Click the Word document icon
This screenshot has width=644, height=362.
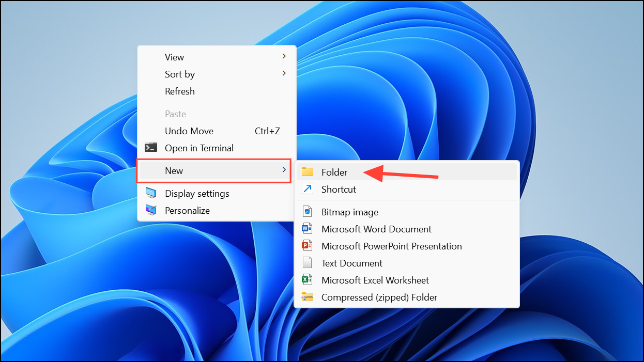click(x=308, y=229)
